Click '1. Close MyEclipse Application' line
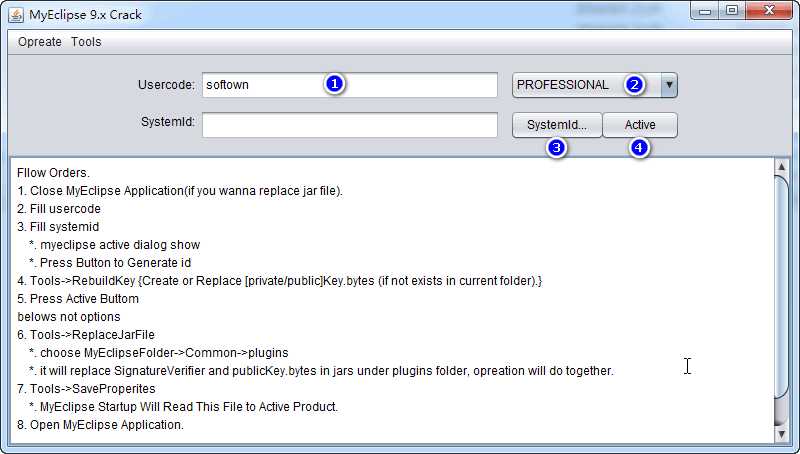The width and height of the screenshot is (800, 454). pyautogui.click(x=180, y=191)
